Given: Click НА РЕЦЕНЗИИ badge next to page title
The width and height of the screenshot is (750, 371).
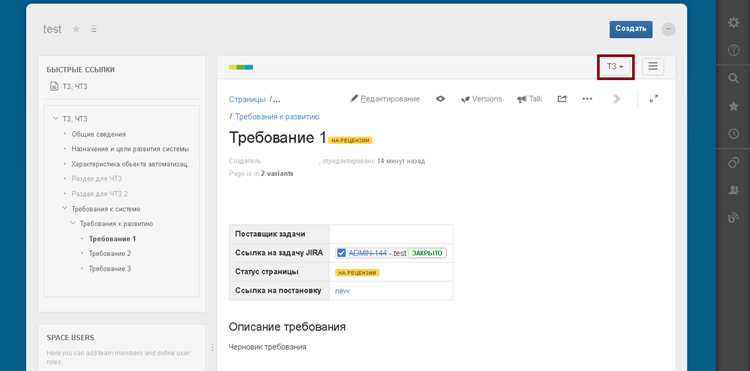Looking at the screenshot, I should [350, 140].
